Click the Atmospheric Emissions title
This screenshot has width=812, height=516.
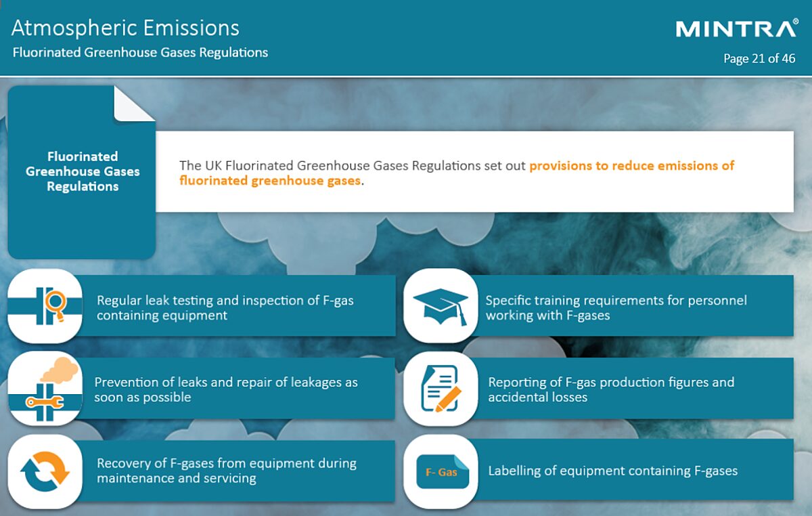coord(126,28)
